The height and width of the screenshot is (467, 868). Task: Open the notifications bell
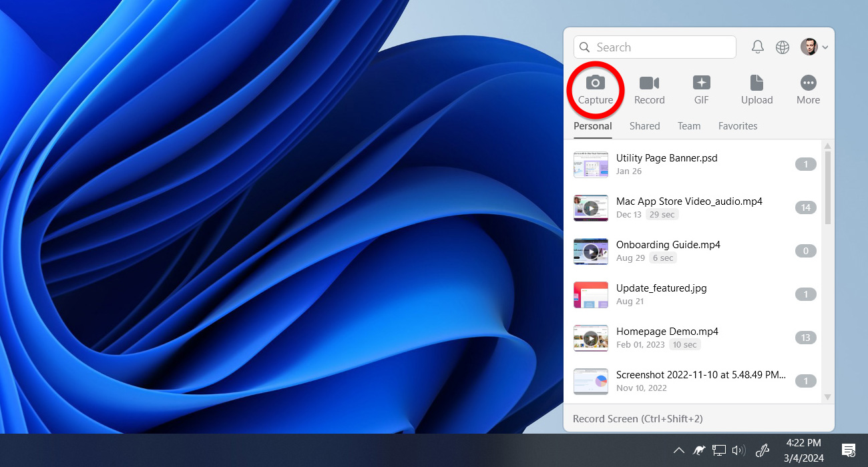757,47
